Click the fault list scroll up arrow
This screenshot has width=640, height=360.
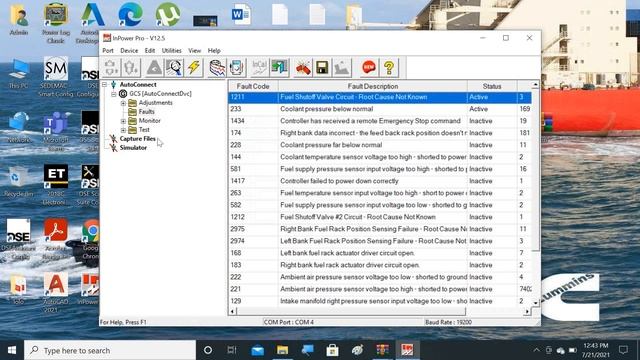[536, 85]
